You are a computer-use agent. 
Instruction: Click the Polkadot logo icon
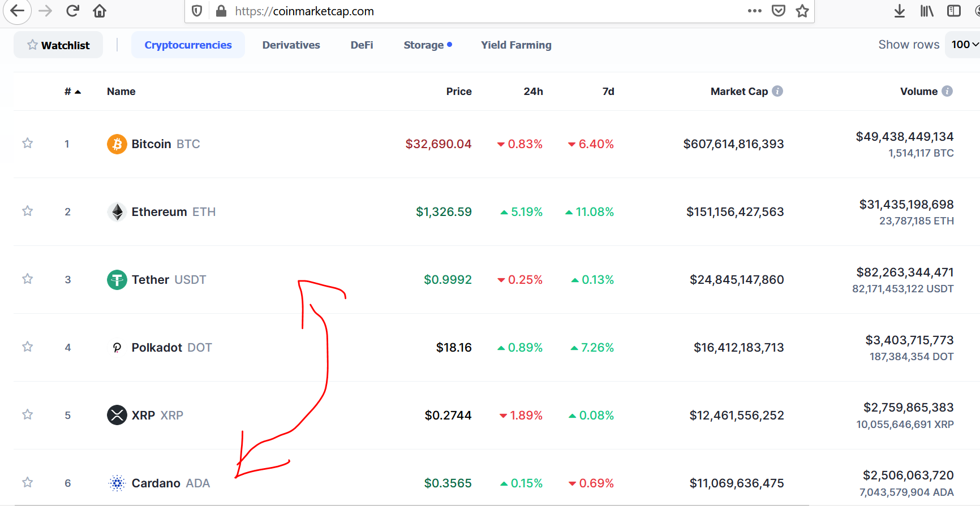point(117,348)
